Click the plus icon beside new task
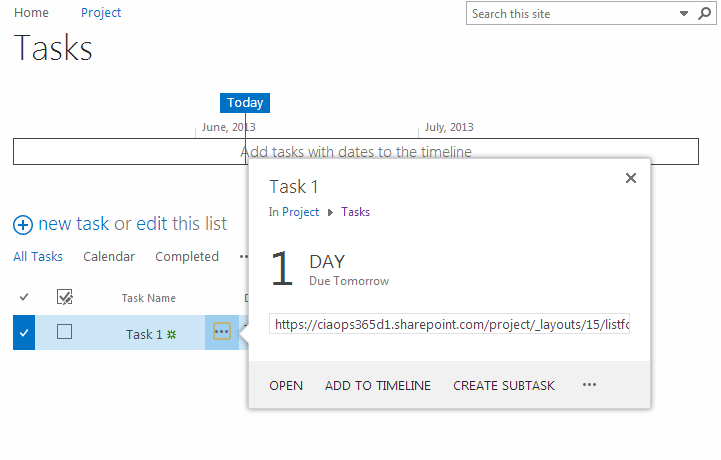Image resolution: width=721 pixels, height=460 pixels. pyautogui.click(x=23, y=225)
